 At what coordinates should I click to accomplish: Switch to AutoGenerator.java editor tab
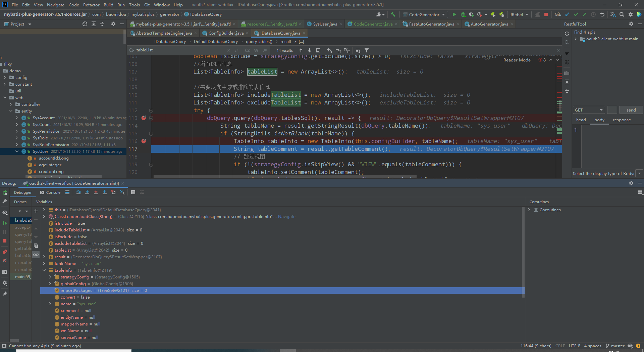[489, 24]
